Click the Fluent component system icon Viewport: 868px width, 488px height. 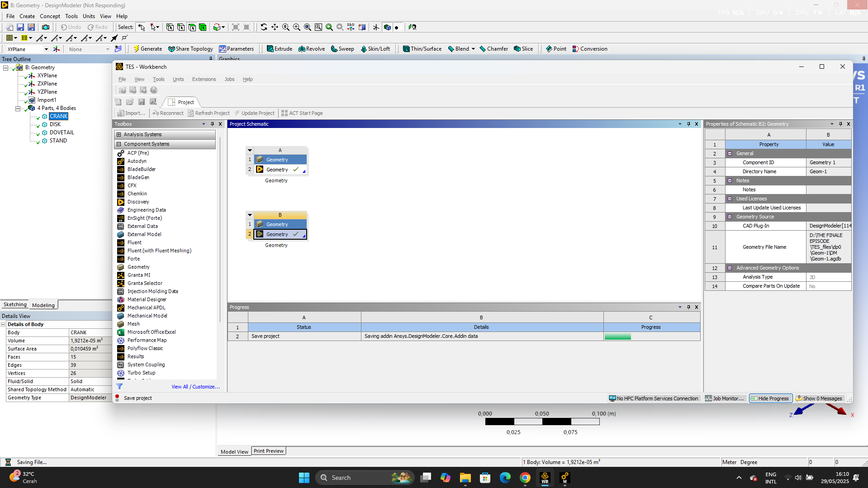click(121, 242)
